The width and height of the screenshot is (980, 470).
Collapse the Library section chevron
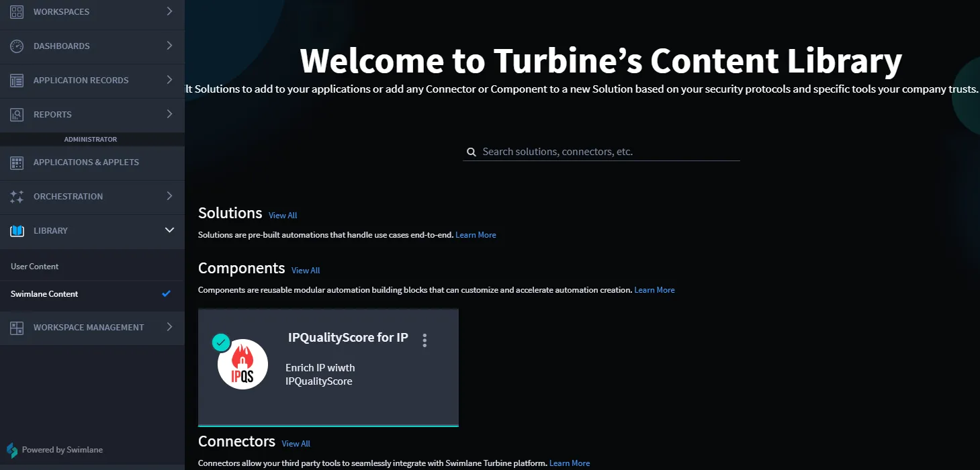[x=169, y=230]
